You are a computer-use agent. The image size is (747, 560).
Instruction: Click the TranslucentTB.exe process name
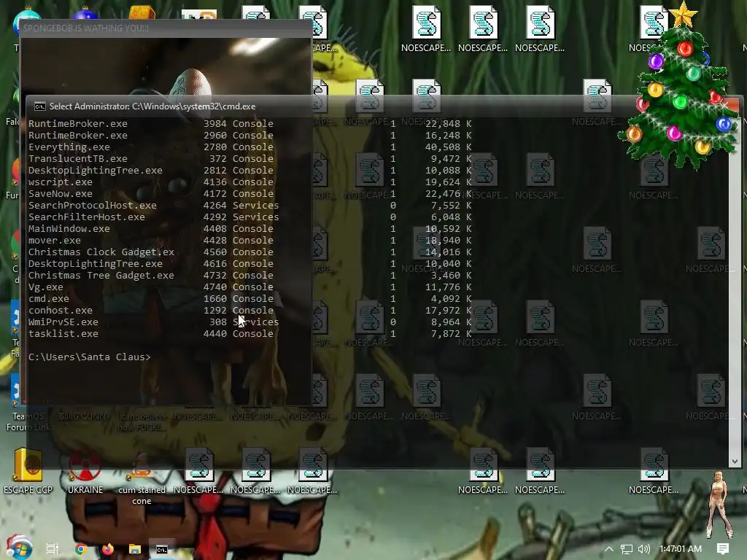(77, 158)
